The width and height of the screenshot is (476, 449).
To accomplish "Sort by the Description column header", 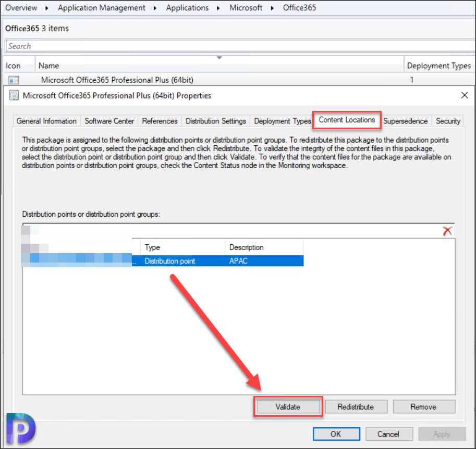I will tap(264, 247).
